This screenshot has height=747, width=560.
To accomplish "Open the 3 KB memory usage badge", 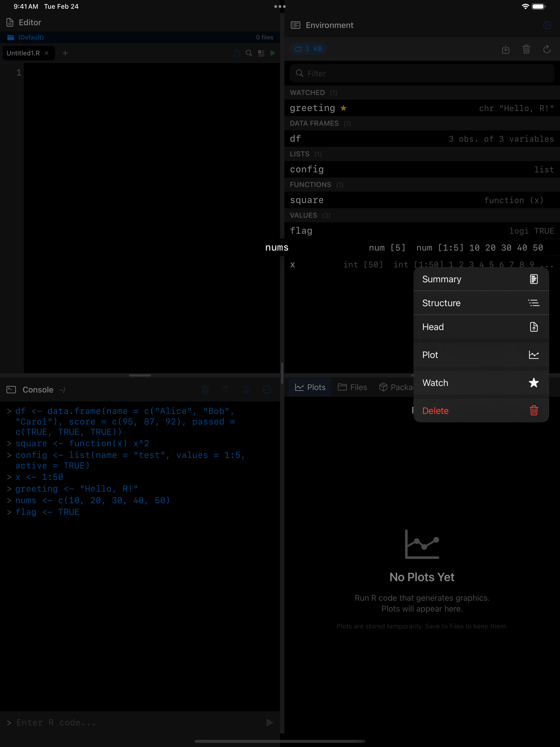I will pos(308,49).
